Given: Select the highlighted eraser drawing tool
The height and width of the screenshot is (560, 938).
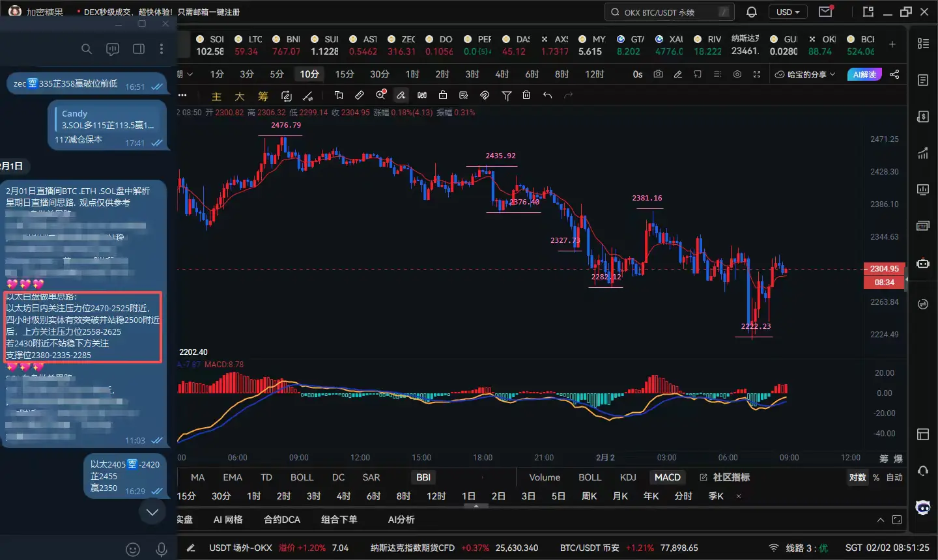Looking at the screenshot, I should 401,95.
